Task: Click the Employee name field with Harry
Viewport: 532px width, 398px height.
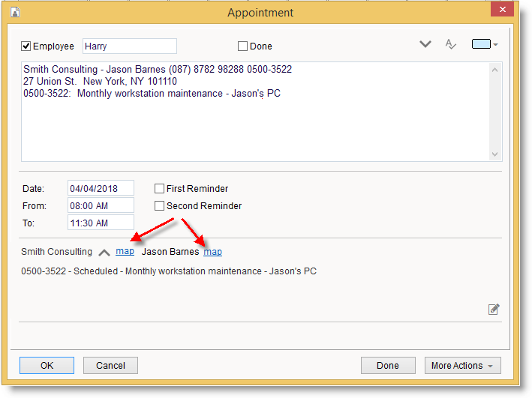Action: 129,46
